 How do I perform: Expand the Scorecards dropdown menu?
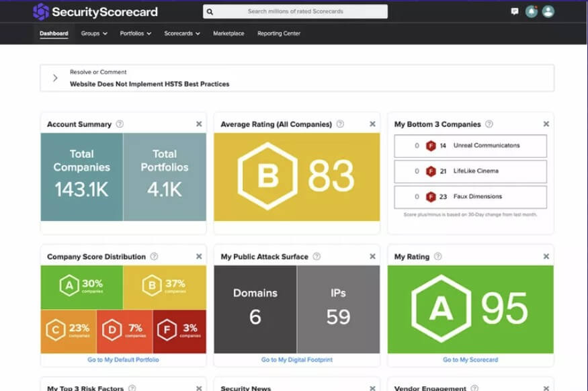(x=182, y=34)
